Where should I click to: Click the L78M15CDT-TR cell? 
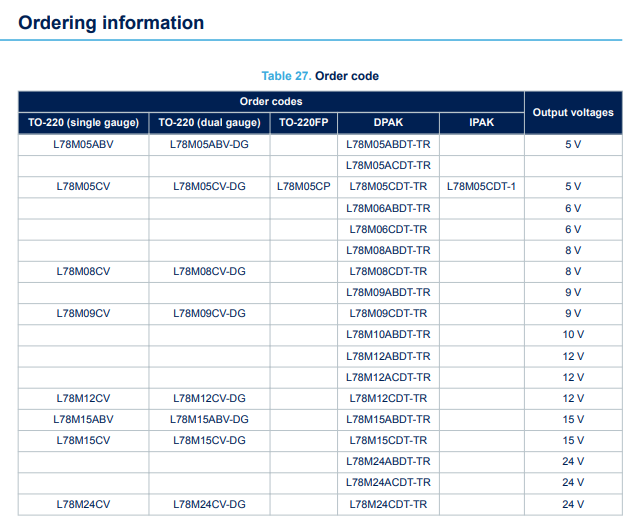[x=388, y=441]
